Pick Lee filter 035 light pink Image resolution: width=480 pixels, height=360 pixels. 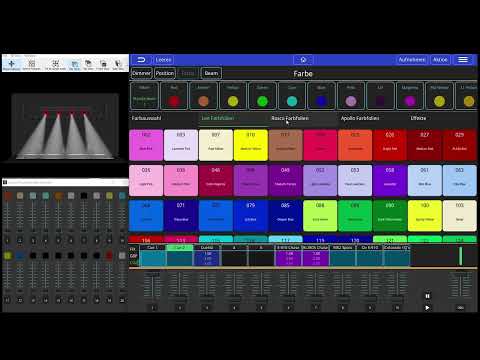pos(146,180)
